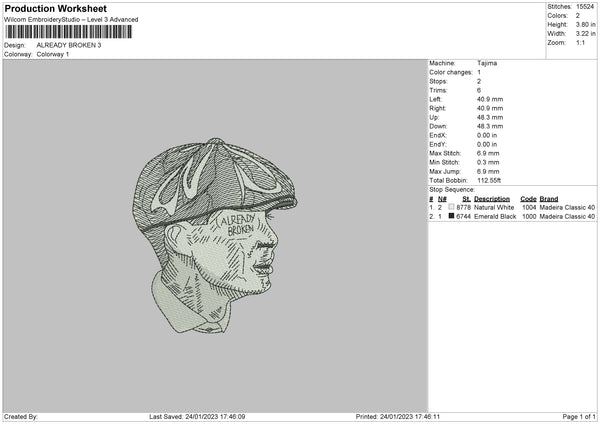Select the 'Wilcom EmbroideryStudio – Level 3 Advanced' line

[71, 20]
